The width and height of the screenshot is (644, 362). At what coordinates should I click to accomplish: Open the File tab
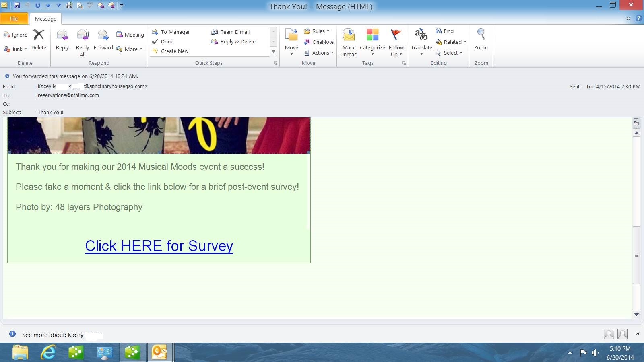14,19
